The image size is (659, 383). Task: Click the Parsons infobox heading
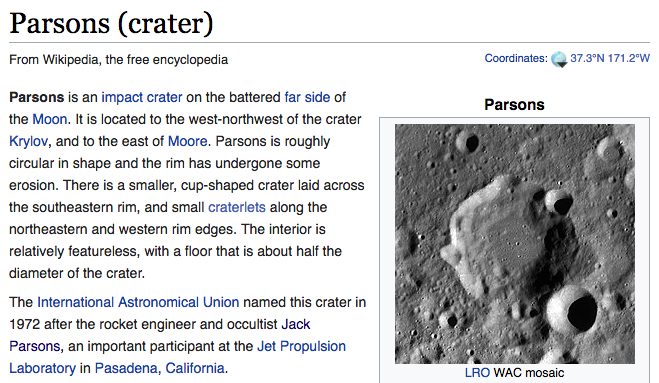[x=514, y=105]
